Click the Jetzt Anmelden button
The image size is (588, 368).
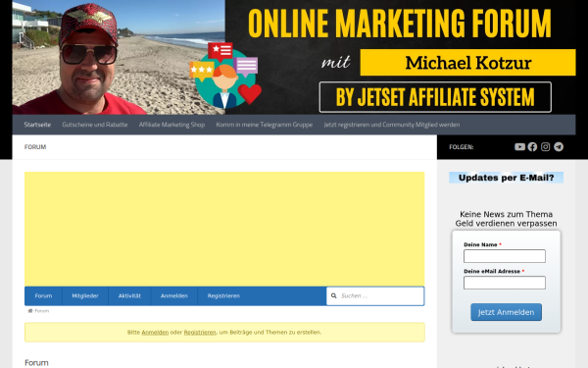(x=506, y=312)
